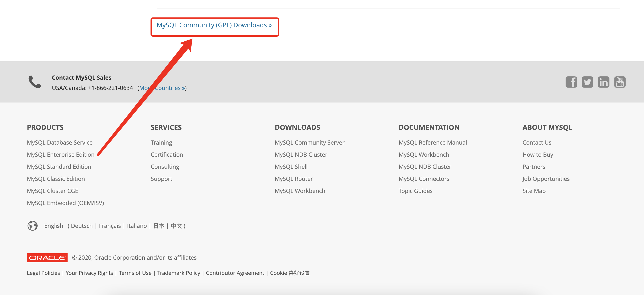Open Partners link
The image size is (644, 295).
[x=534, y=167]
